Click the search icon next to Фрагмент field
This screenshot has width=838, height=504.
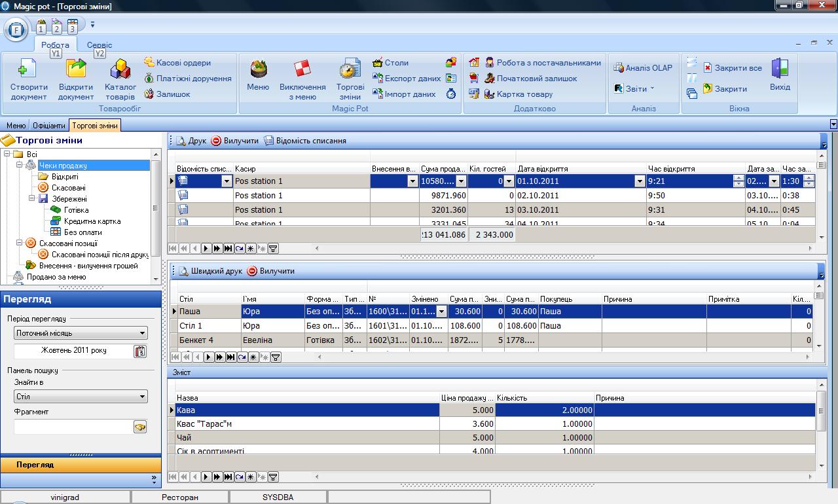point(140,427)
